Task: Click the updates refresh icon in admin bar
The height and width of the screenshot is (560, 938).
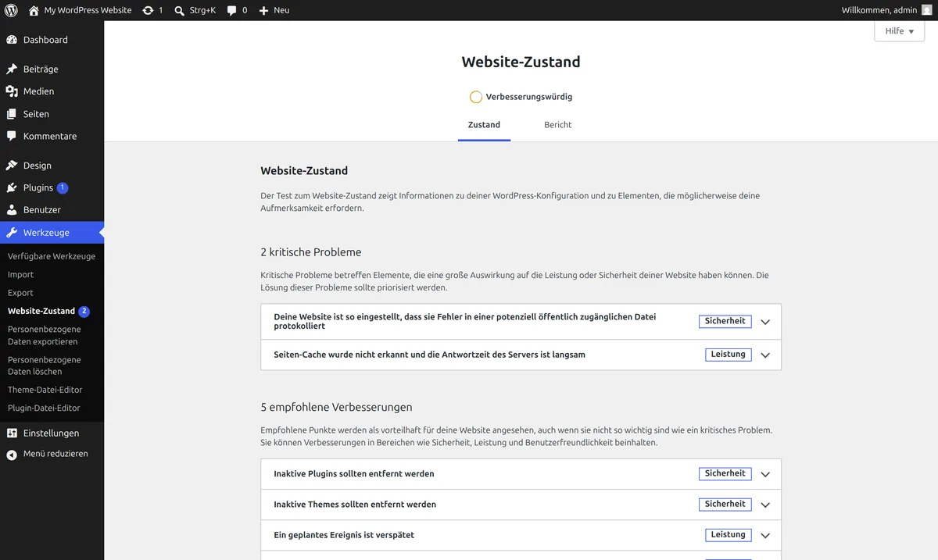Action: 148,10
